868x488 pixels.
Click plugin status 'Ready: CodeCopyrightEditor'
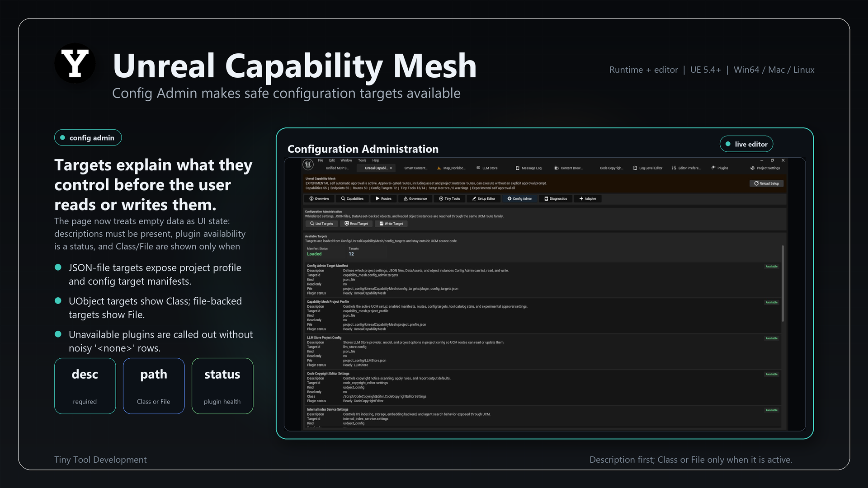[x=363, y=401]
